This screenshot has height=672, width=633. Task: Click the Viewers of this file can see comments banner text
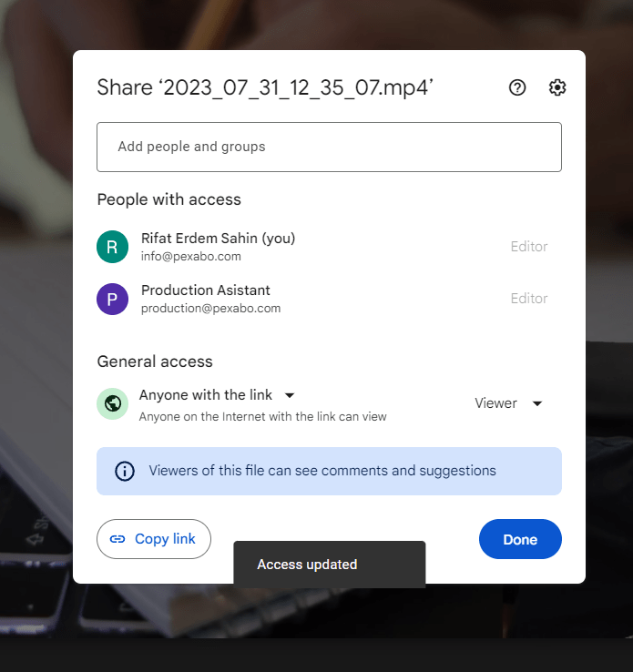click(322, 471)
